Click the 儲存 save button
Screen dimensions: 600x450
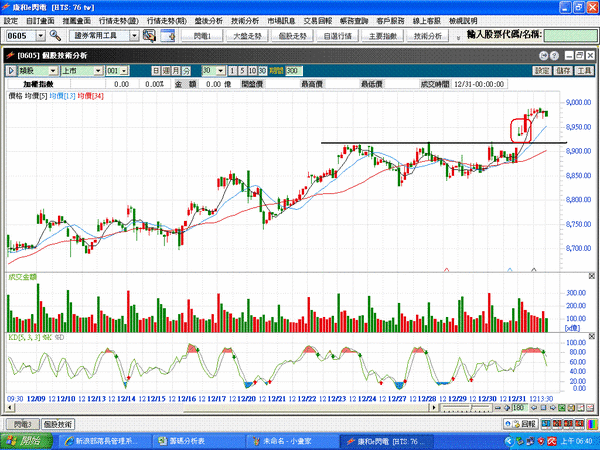coord(563,71)
